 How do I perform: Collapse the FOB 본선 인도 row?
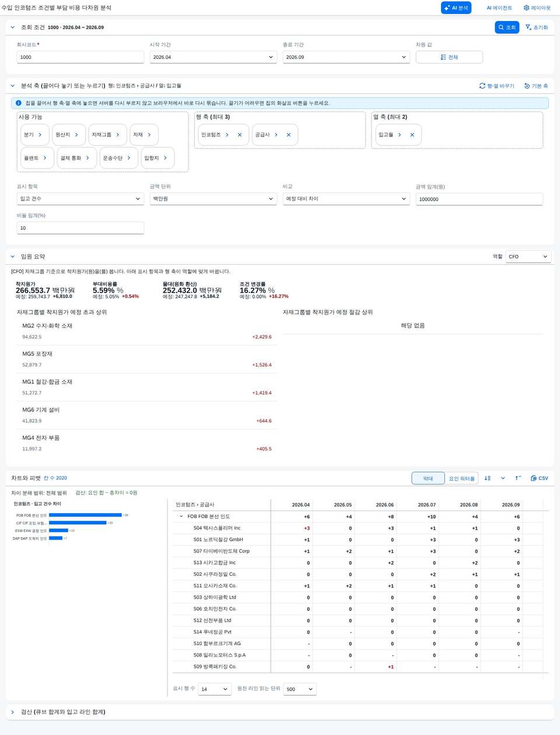[181, 516]
